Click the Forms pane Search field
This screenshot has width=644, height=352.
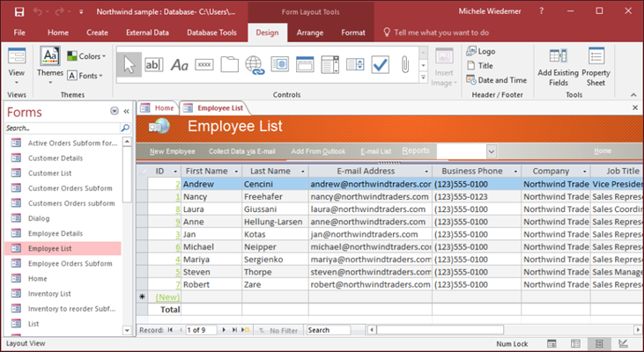click(x=63, y=128)
